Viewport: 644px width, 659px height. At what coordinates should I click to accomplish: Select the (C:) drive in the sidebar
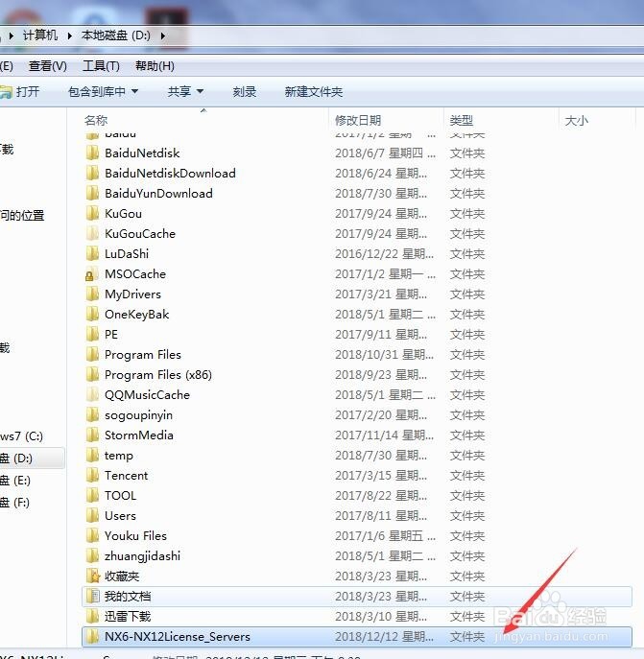point(22,436)
